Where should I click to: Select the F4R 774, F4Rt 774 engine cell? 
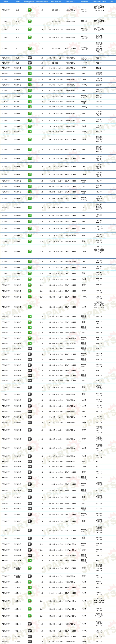pyautogui.click(x=99, y=338)
